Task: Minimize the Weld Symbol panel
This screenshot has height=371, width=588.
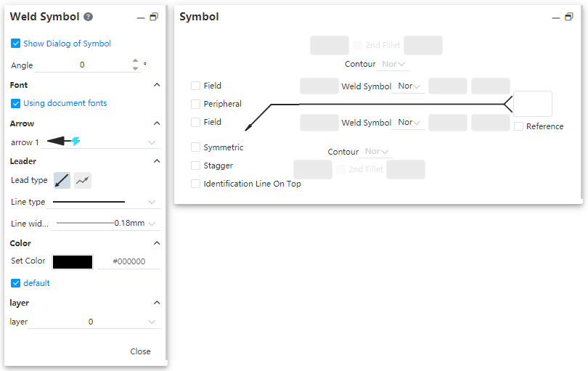Action: click(141, 17)
